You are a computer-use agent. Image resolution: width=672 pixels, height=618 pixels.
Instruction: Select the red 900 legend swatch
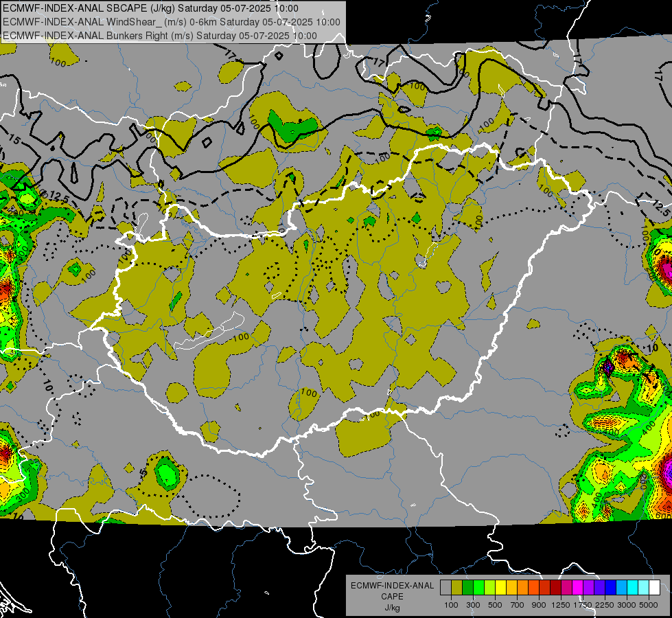[x=545, y=588]
